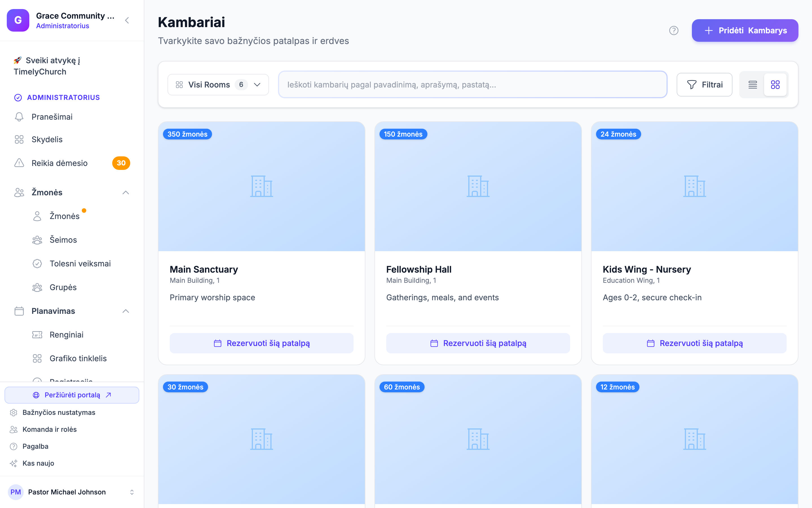Click the gear icon beside Bažnyčios nustatymas
812x508 pixels.
14,413
